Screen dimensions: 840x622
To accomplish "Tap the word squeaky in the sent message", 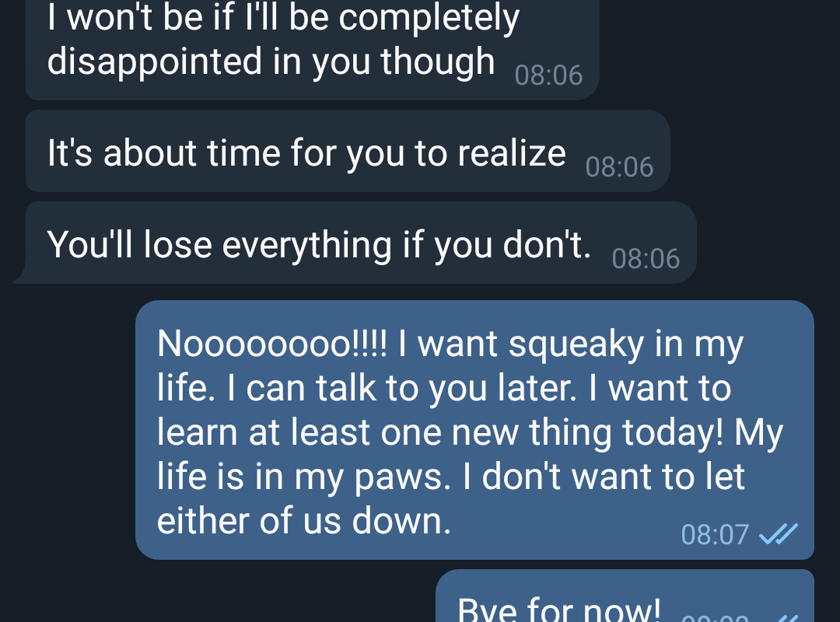I will (x=576, y=344).
